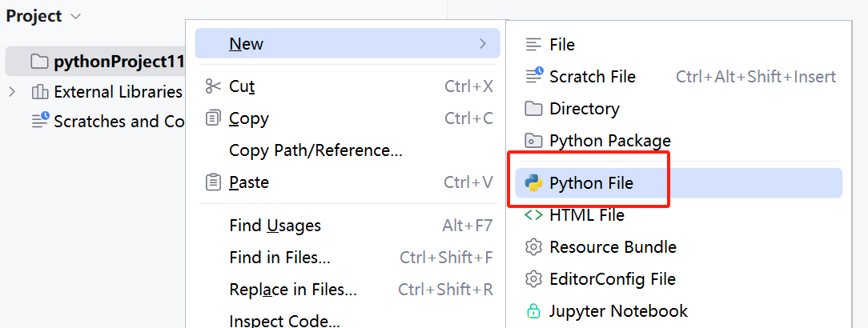Select Copy Path/Reference menu entry

tap(315, 150)
